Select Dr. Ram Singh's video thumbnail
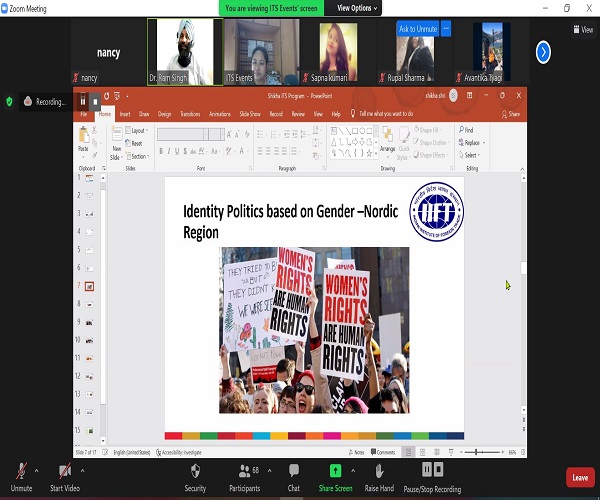The width and height of the screenshot is (600, 500). [x=185, y=52]
